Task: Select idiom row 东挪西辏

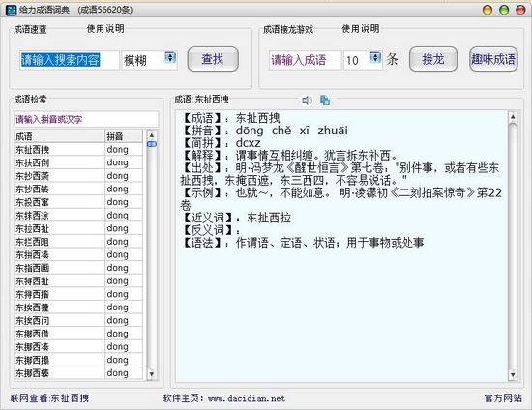Action: (x=78, y=373)
